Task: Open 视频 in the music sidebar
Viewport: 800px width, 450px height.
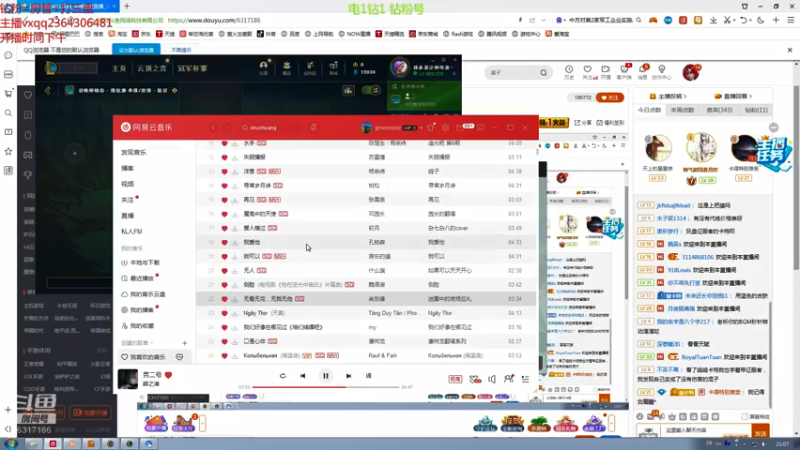Action: coord(128,184)
